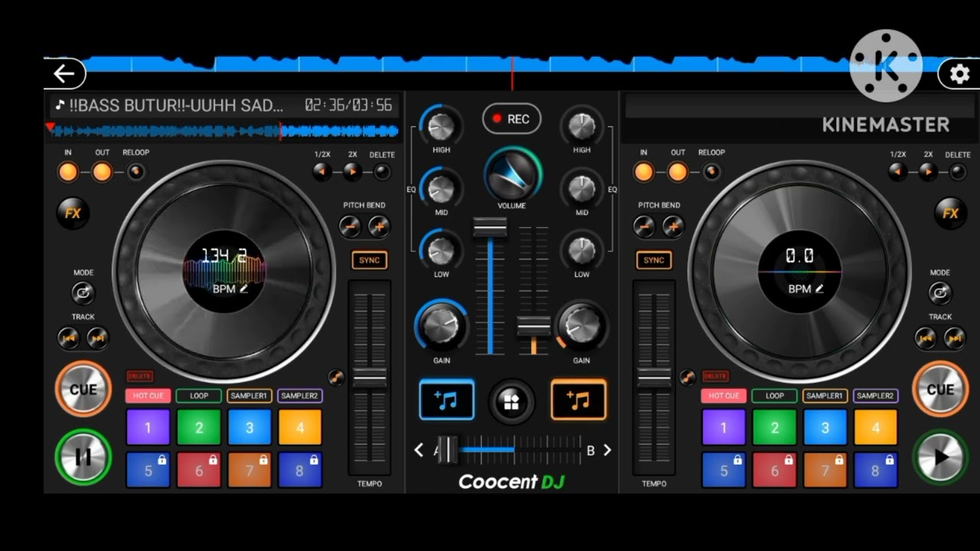The width and height of the screenshot is (980, 551).
Task: Load a song to deck A
Action: (x=446, y=400)
